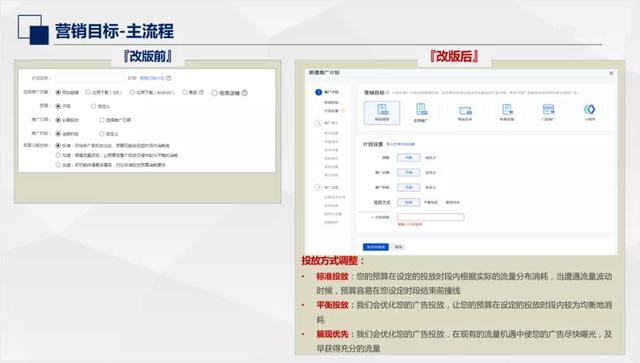Select 平衡投放 option in 投放方式 row
Image resolution: width=640 pixels, height=363 pixels.
click(x=431, y=202)
